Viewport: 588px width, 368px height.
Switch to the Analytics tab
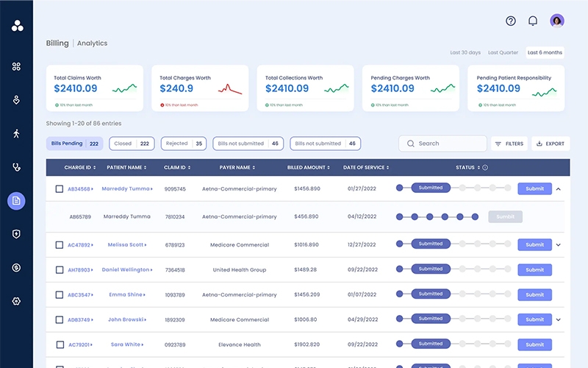[92, 43]
